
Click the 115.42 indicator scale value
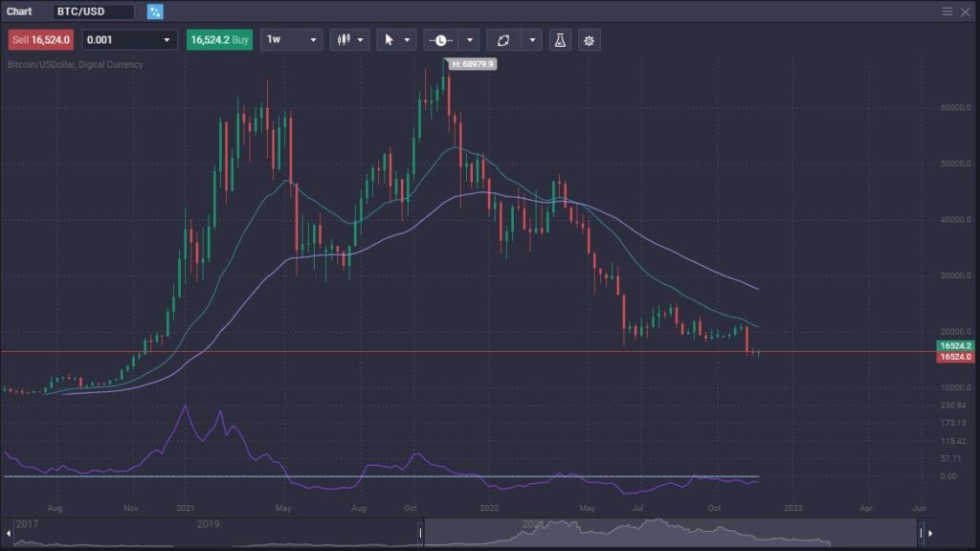953,441
